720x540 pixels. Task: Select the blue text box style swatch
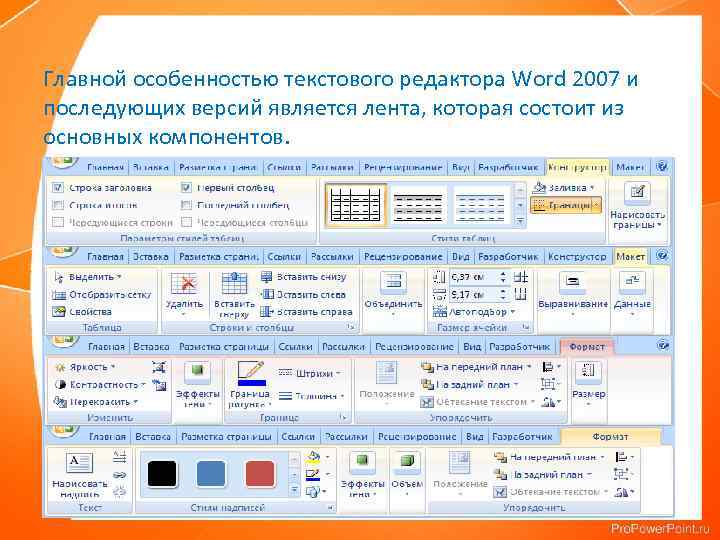(x=211, y=473)
